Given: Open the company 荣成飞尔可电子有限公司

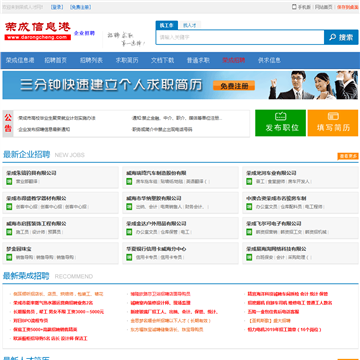Looking at the screenshot, I should (274, 224).
